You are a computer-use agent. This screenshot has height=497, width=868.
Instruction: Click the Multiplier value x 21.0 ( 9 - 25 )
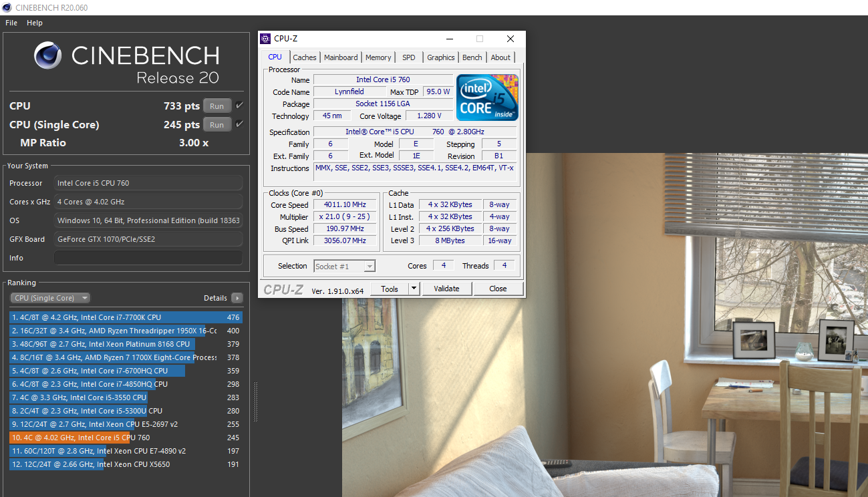coord(345,217)
